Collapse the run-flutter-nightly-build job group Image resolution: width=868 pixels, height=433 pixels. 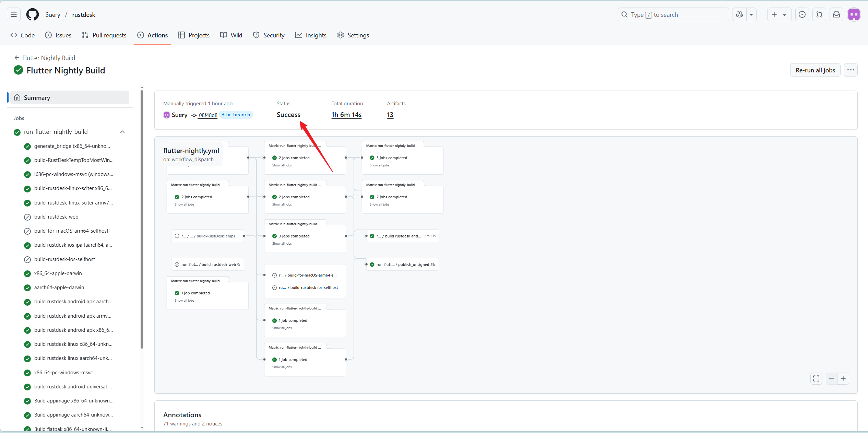click(x=122, y=132)
